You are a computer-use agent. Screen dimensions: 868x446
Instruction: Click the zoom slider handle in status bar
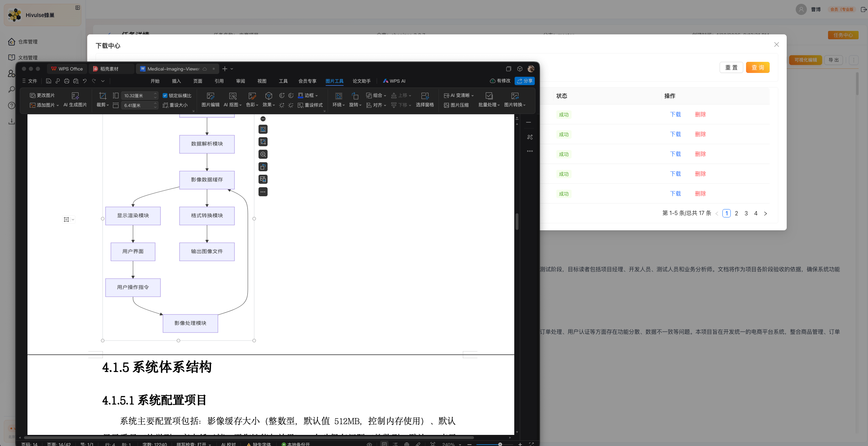[500, 444]
